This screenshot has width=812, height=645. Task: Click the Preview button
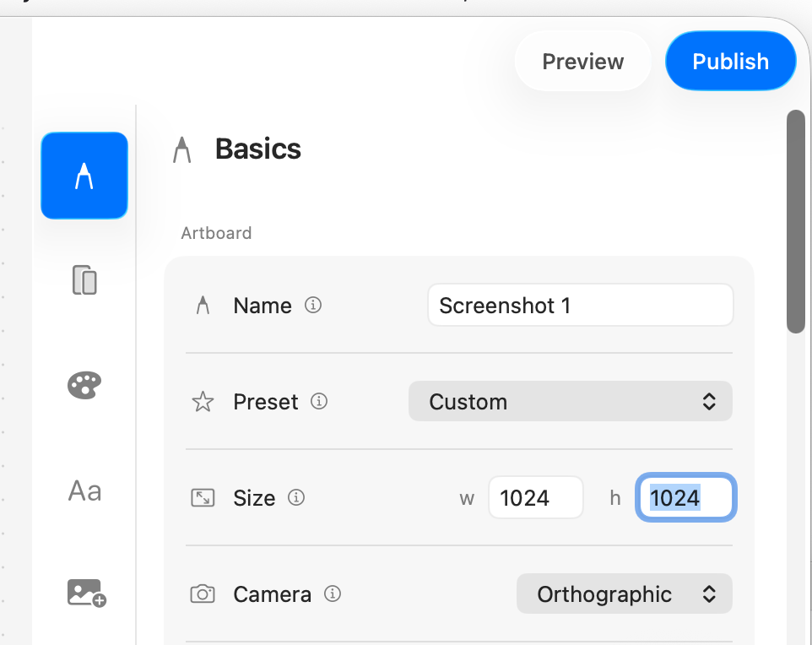pyautogui.click(x=582, y=61)
